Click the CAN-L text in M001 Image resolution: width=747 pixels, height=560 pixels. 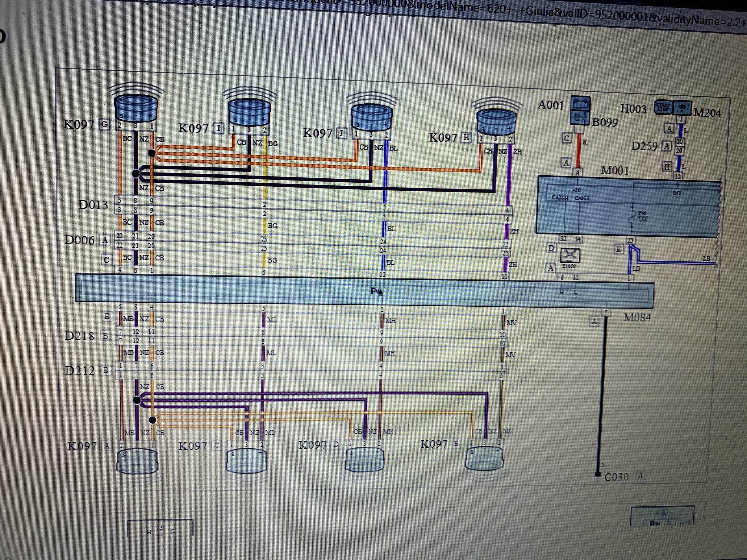582,198
